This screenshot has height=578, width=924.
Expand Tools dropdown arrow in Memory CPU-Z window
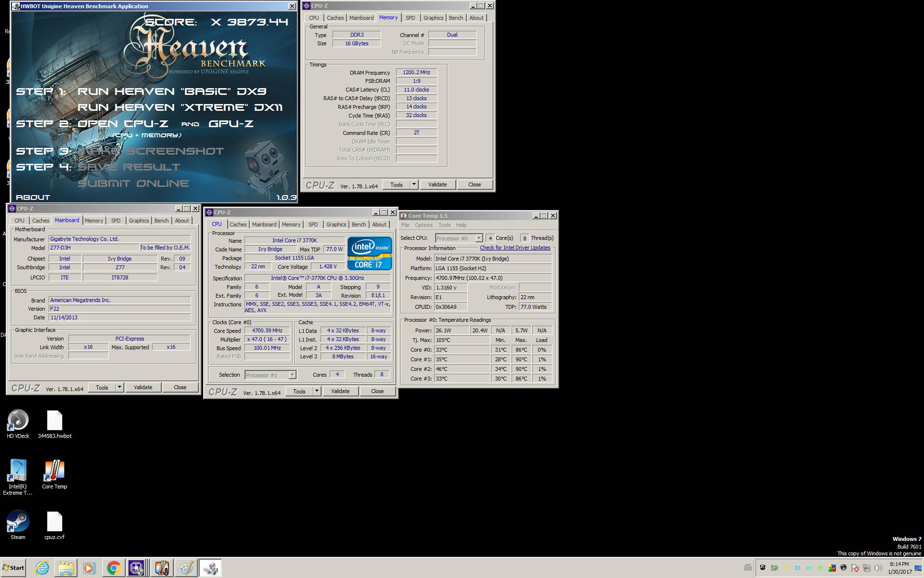click(414, 184)
